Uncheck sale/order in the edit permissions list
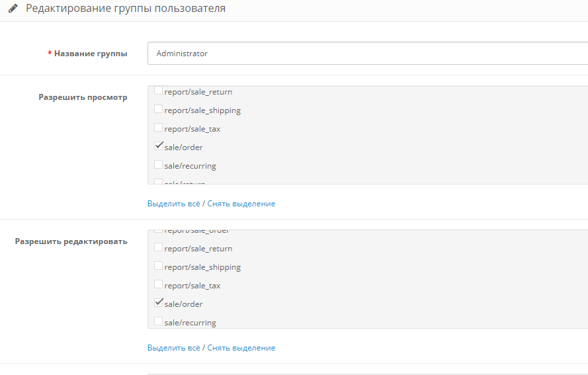Screen dimensions: 588x375 159,303
